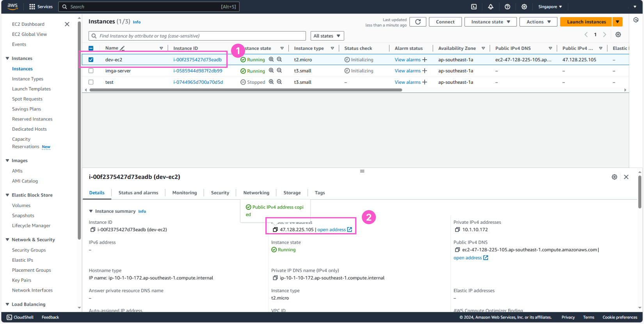
Task: Zoom out filter for dev-ec2 state
Action: point(279,60)
